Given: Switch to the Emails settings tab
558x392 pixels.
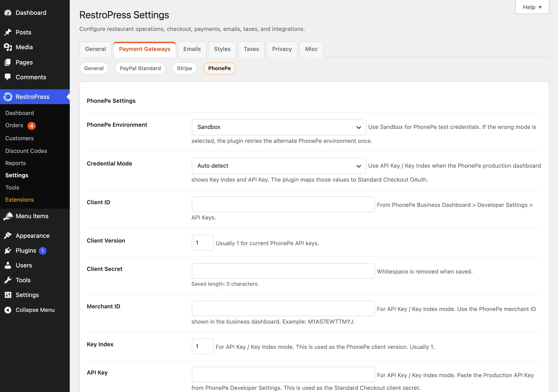Looking at the screenshot, I should (x=192, y=49).
